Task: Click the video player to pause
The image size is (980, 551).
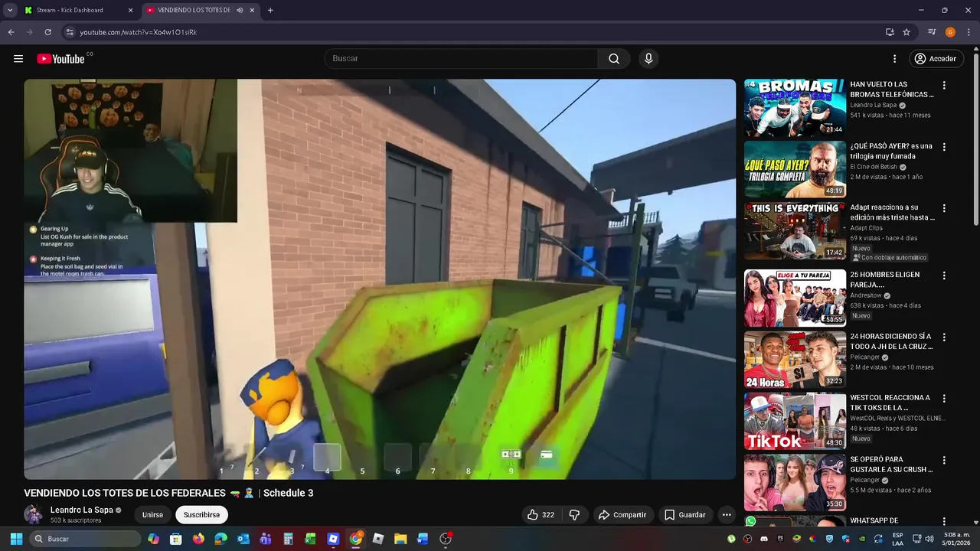Action: click(x=380, y=279)
